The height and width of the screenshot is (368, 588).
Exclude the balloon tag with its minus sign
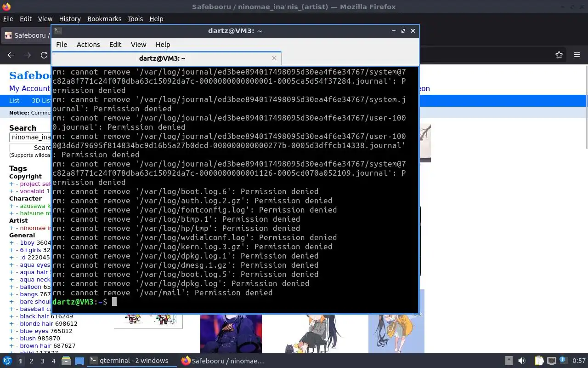coord(17,287)
